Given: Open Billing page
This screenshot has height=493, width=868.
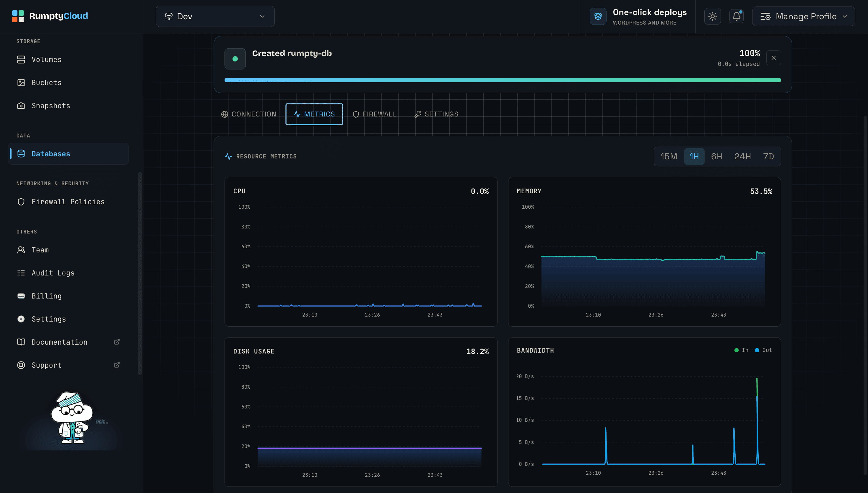Looking at the screenshot, I should pos(68,296).
